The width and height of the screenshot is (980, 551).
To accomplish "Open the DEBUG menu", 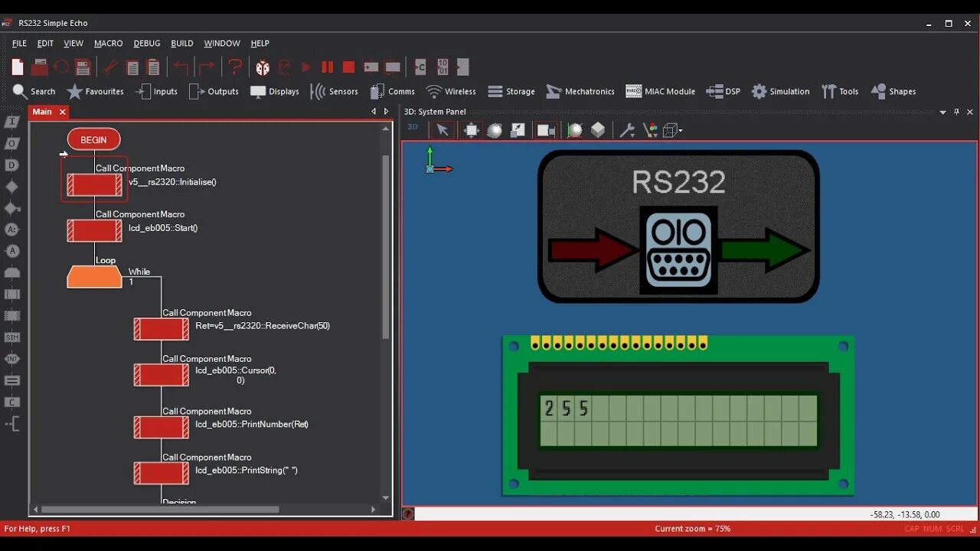I will [147, 44].
